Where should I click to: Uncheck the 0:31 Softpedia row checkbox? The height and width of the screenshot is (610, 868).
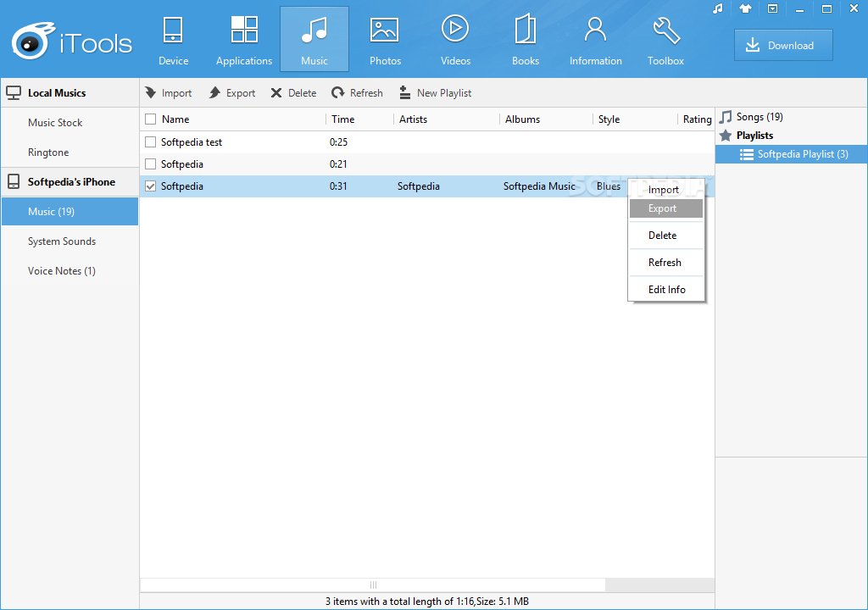(x=151, y=186)
